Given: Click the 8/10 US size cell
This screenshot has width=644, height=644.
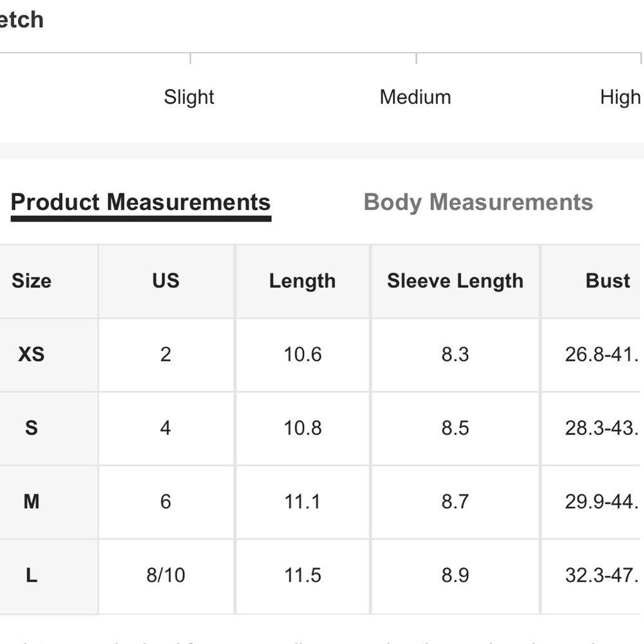Looking at the screenshot, I should click(x=166, y=575).
